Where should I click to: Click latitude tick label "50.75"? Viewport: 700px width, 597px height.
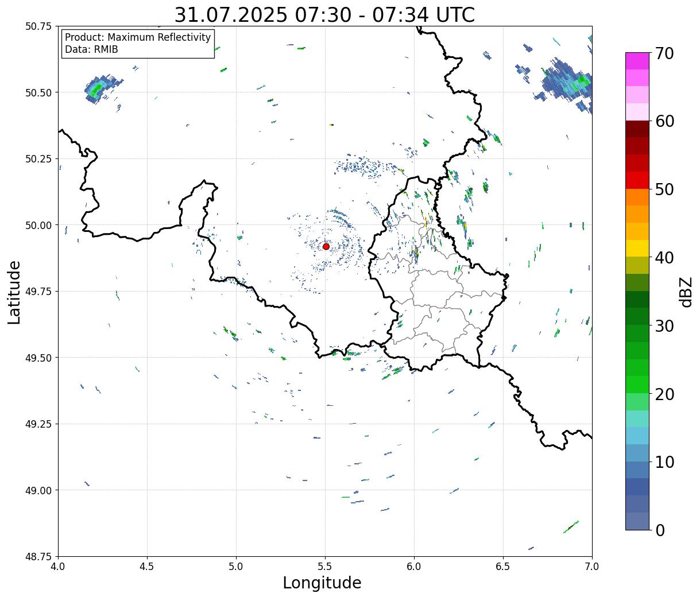coord(38,26)
